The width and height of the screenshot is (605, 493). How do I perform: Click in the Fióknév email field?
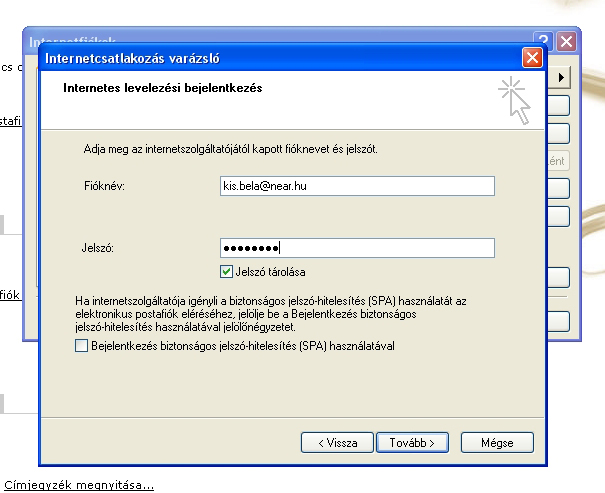pos(357,186)
